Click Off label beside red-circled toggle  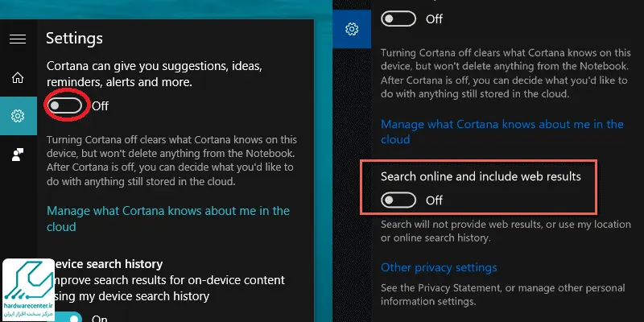100,106
